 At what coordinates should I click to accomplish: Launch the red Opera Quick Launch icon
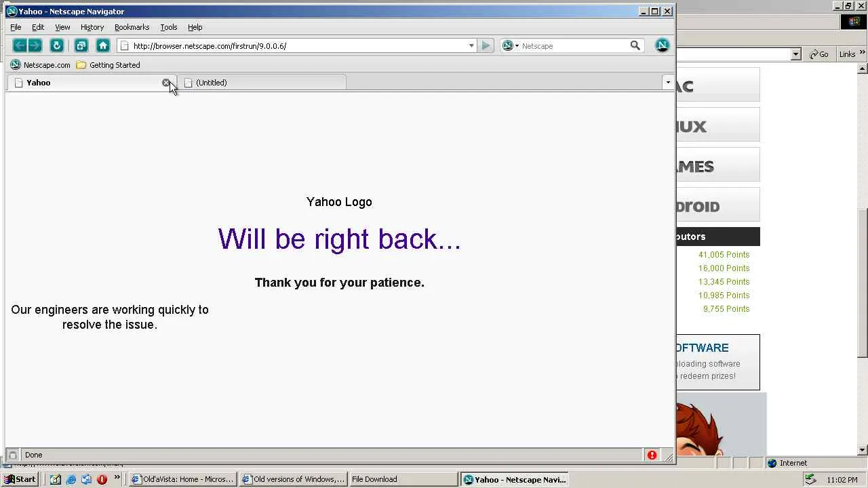point(102,479)
